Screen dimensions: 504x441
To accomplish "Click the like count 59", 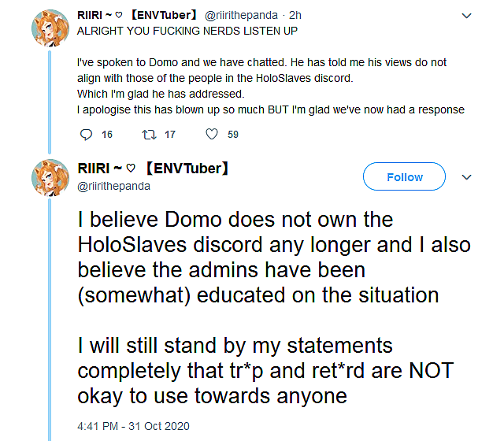I will pos(232,135).
